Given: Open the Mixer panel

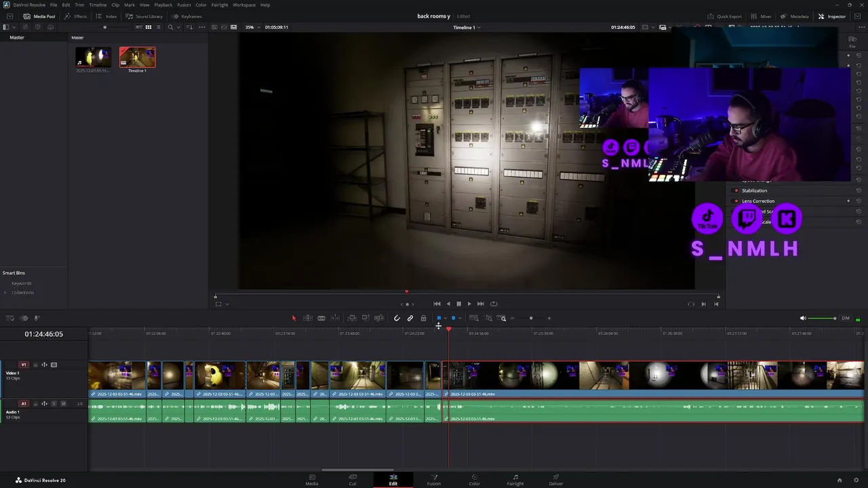Looking at the screenshot, I should click(761, 16).
